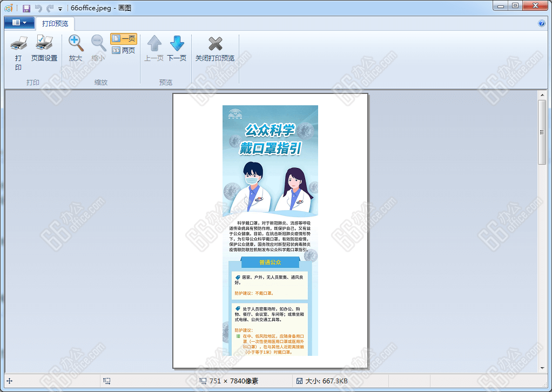Click the vertical scrollbar up arrow
Image resolution: width=552 pixels, height=392 pixels.
click(x=542, y=95)
